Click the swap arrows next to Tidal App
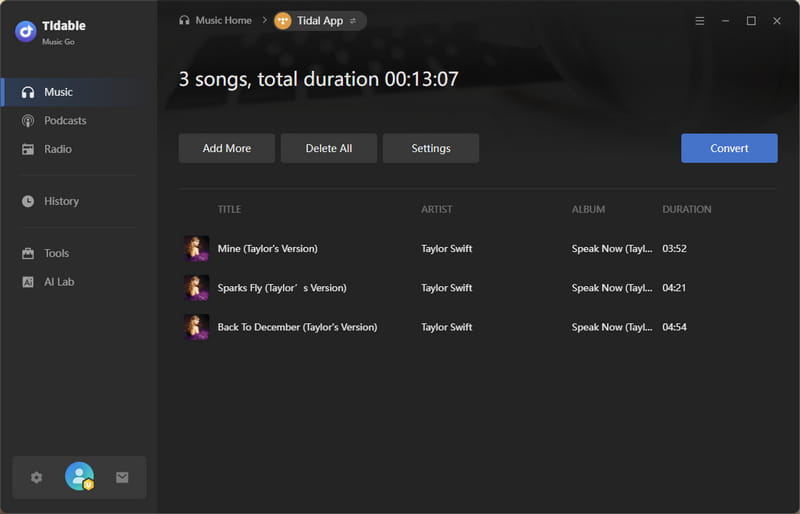This screenshot has width=800, height=514. [x=353, y=21]
